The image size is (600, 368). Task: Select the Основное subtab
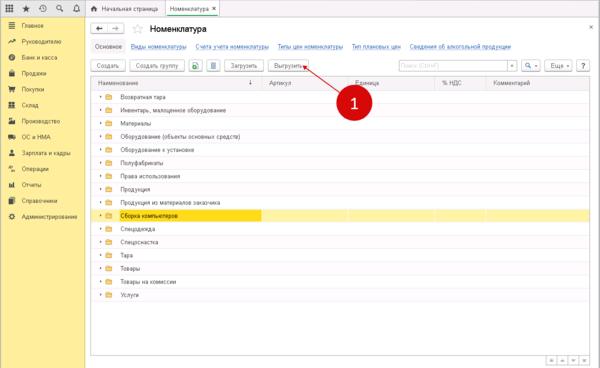[x=108, y=47]
